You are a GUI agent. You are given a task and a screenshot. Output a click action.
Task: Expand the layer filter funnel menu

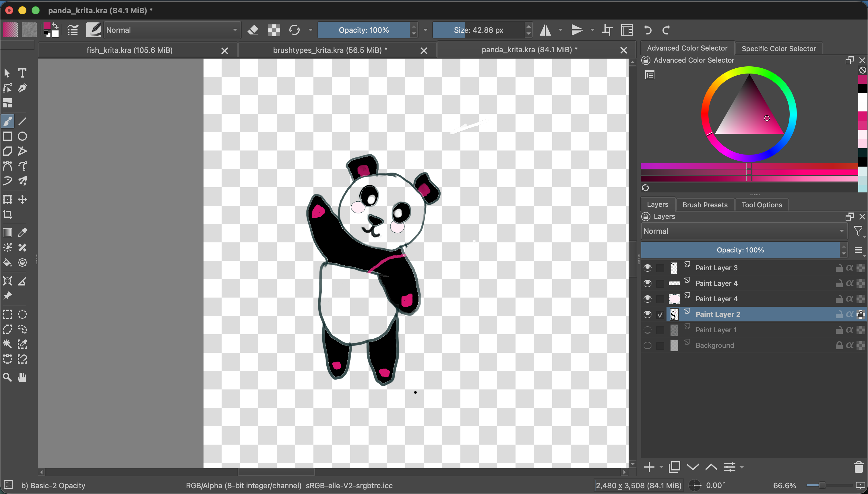[x=858, y=231]
